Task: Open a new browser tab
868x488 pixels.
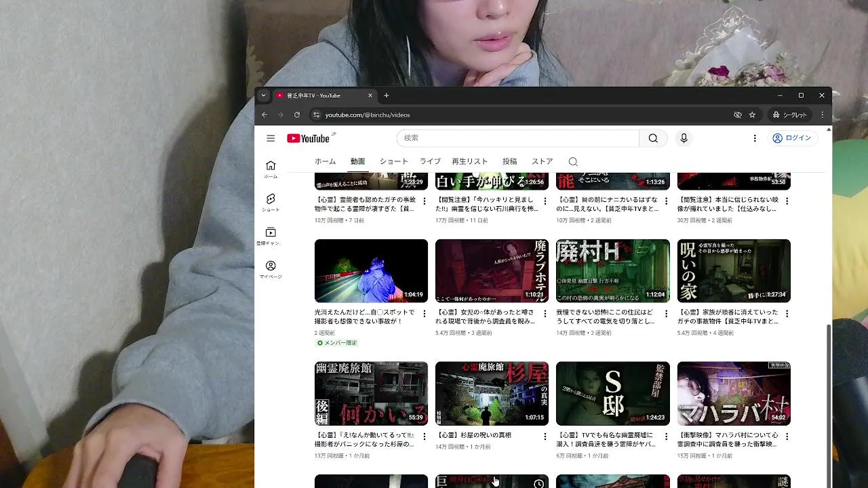Action: (x=387, y=96)
